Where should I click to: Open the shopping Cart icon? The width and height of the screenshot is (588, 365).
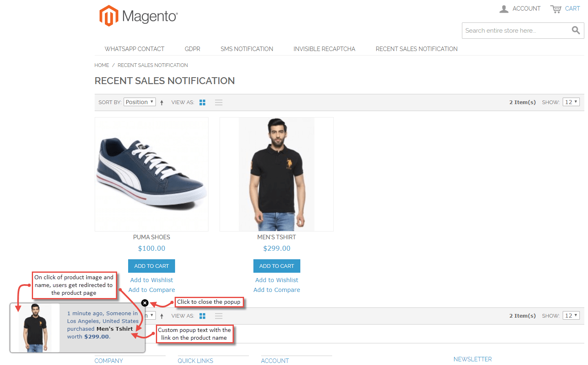(556, 9)
